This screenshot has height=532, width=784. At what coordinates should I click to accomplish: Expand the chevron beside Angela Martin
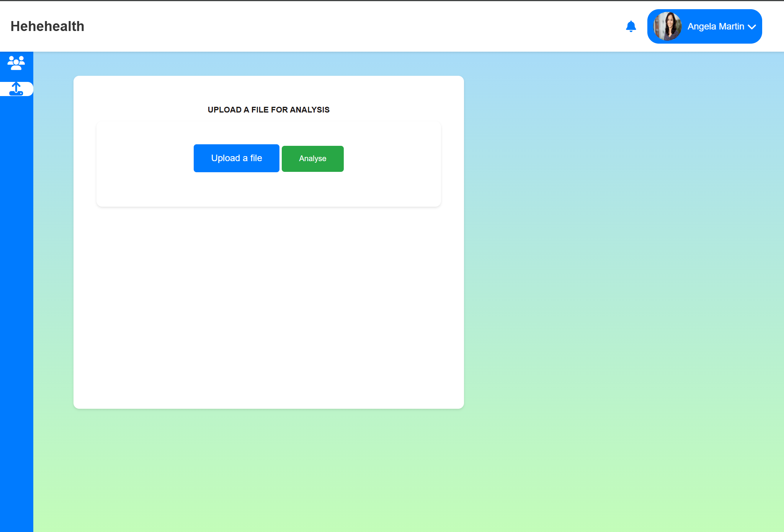click(x=751, y=27)
